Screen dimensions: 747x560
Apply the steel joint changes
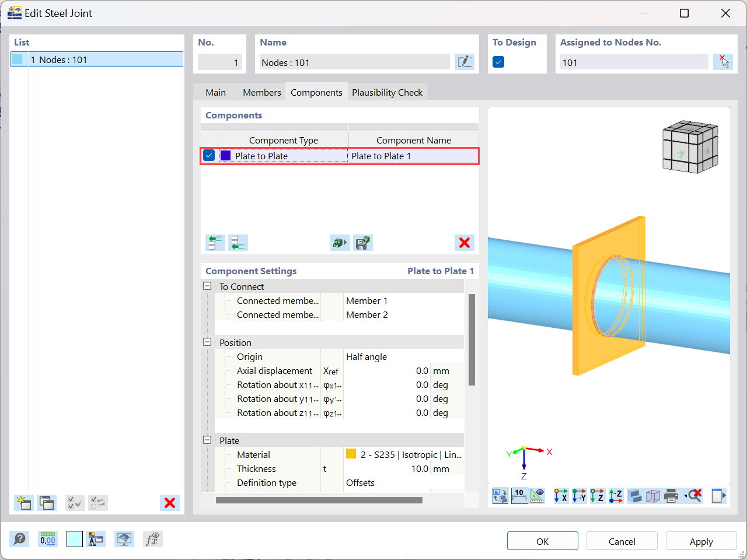[x=701, y=541]
